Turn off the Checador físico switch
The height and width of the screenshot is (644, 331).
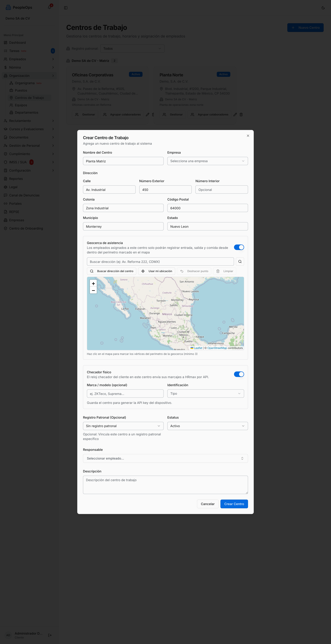tap(239, 374)
